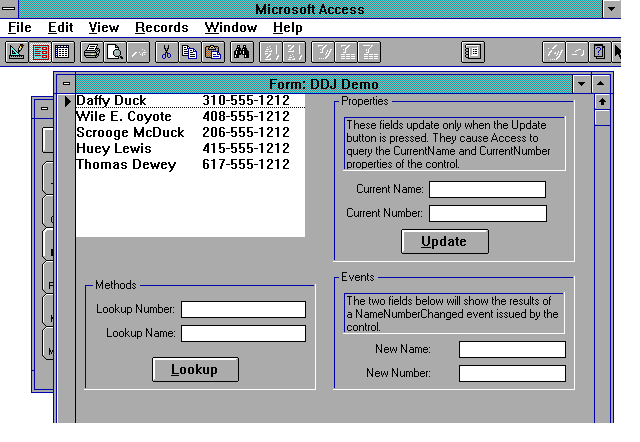Switch to Design View using the toolbar icon
The height and width of the screenshot is (442, 640).
17,51
